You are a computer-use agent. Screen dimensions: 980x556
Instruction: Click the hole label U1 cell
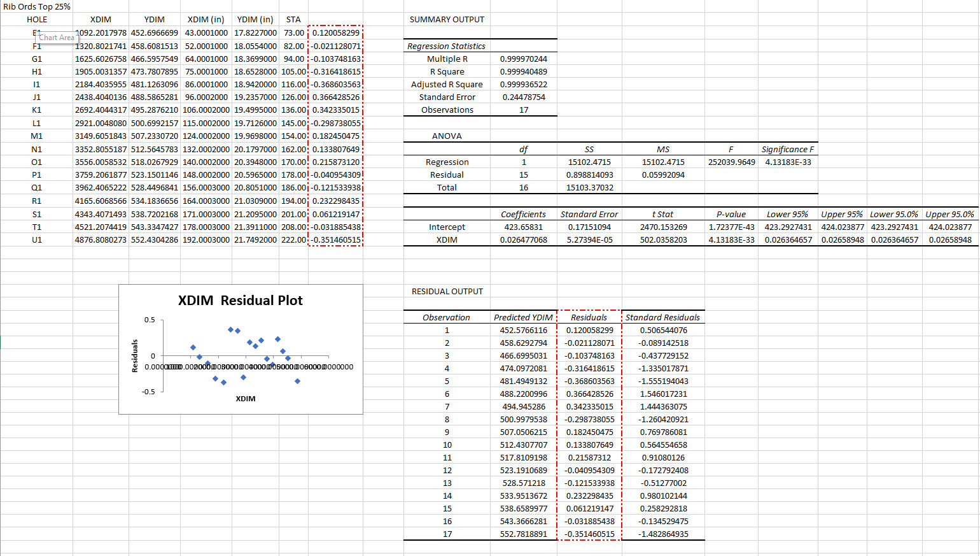point(37,240)
